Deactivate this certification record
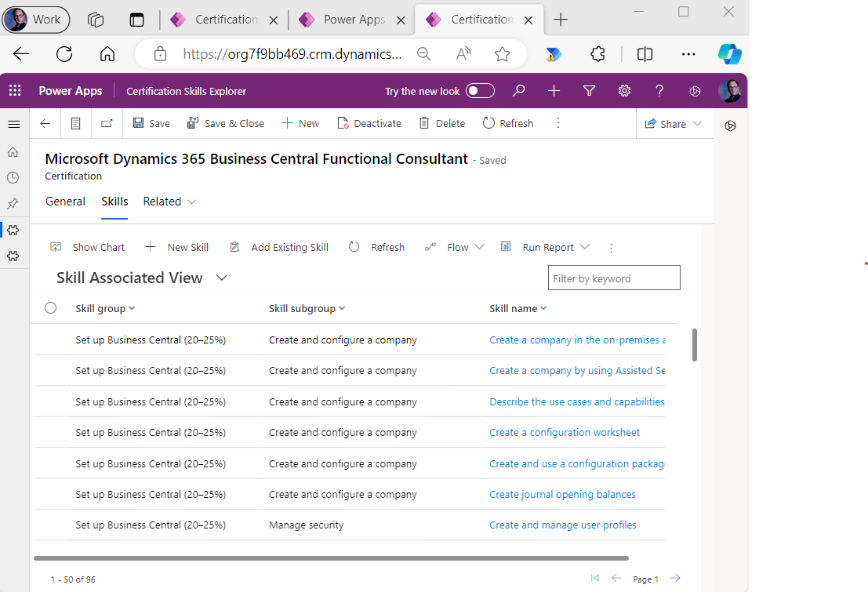The height and width of the screenshot is (592, 868). tap(369, 123)
